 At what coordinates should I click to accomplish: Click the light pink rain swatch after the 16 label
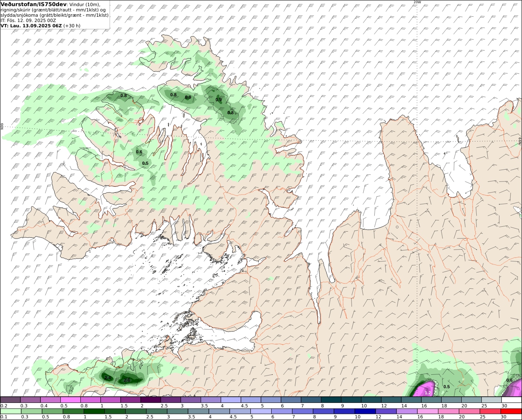pyautogui.click(x=428, y=411)
